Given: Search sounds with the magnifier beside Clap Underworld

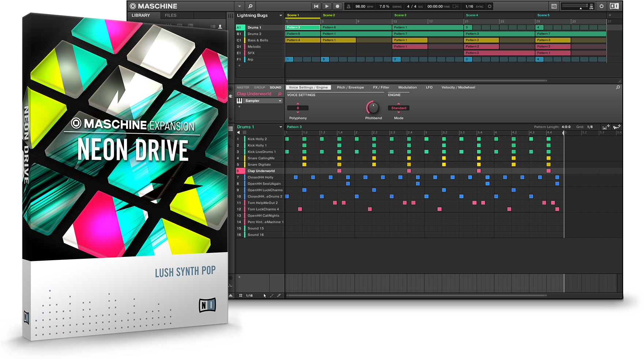Looking at the screenshot, I should [280, 94].
